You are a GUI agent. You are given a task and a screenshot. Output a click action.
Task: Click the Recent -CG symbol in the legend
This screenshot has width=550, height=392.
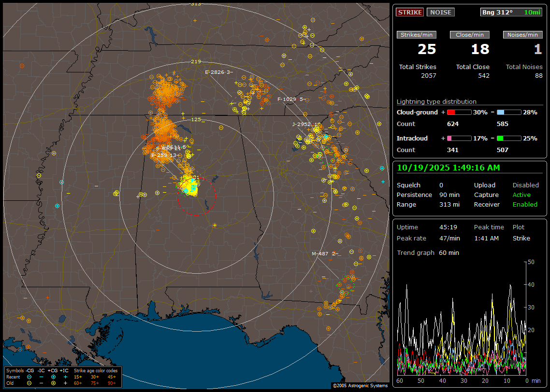(x=29, y=377)
